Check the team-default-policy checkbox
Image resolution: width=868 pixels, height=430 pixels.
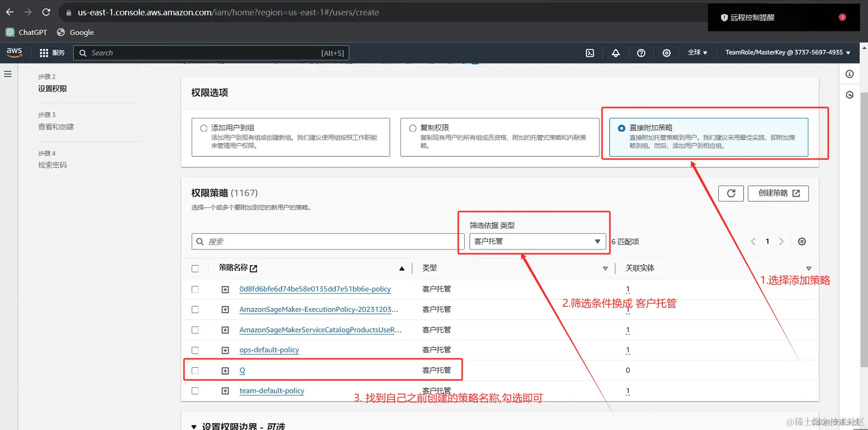[195, 391]
